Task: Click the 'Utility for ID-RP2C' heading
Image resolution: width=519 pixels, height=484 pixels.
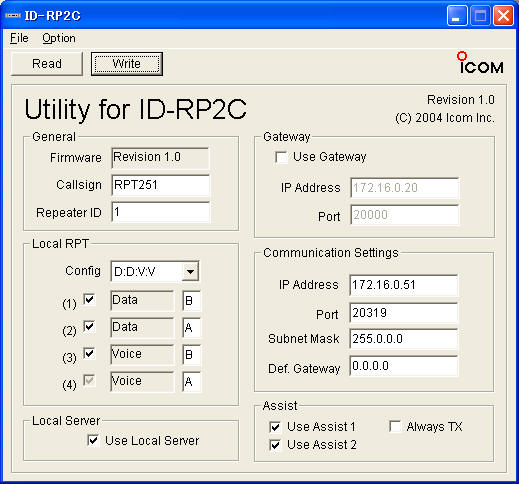Action: point(135,109)
